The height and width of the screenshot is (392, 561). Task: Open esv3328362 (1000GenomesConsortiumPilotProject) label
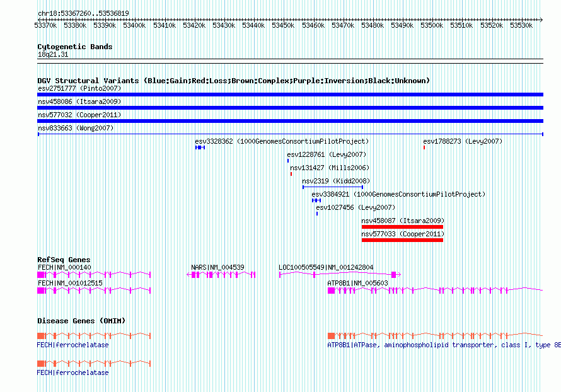coord(282,141)
